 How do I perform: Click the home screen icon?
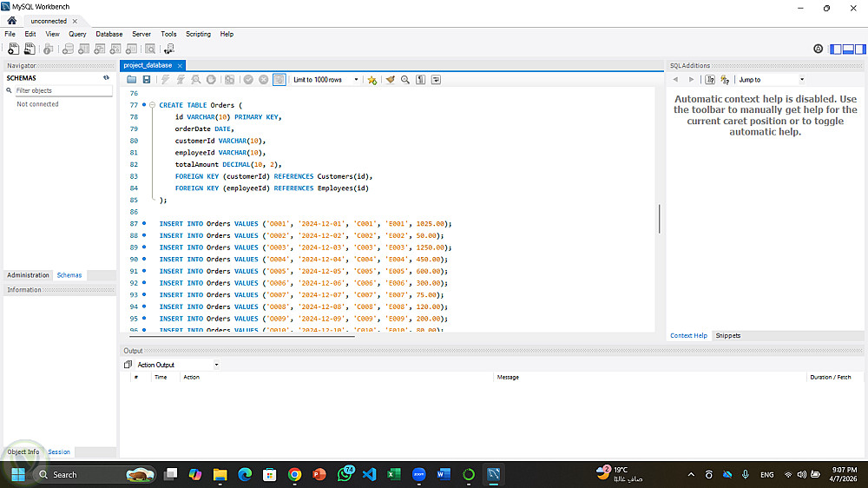[12, 21]
